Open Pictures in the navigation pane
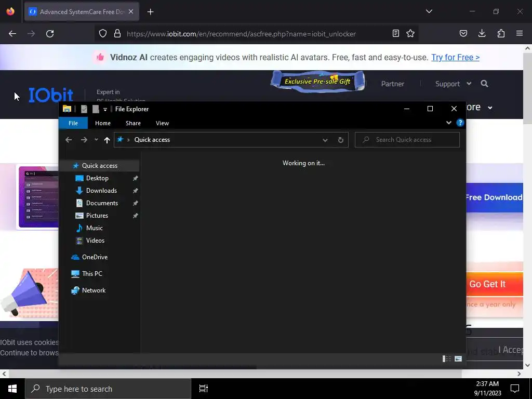The width and height of the screenshot is (532, 399). pos(97,216)
